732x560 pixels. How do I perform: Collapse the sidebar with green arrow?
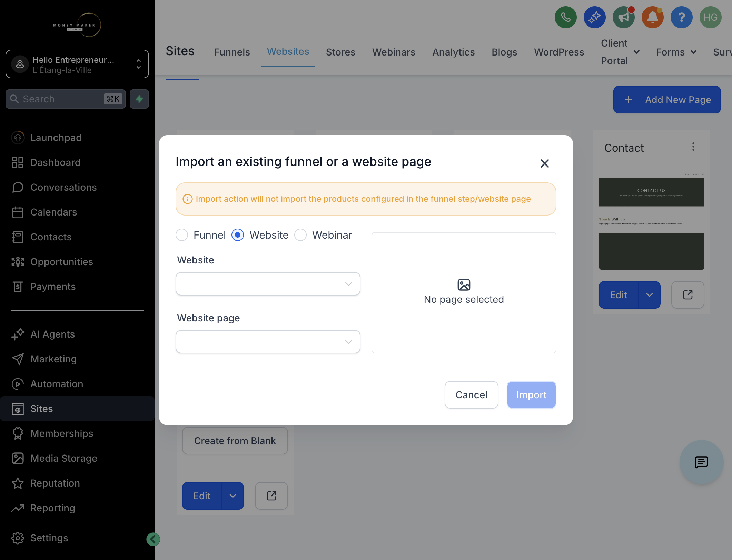pos(153,539)
